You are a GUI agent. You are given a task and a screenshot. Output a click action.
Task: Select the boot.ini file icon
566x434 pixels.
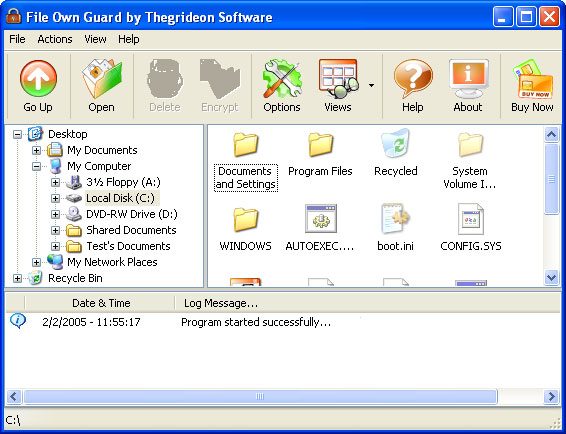coord(396,218)
